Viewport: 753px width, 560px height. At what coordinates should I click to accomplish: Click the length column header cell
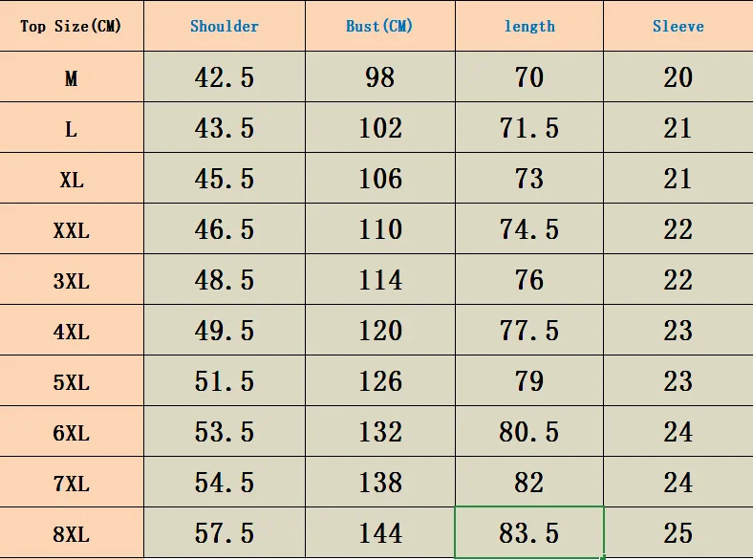pyautogui.click(x=529, y=26)
